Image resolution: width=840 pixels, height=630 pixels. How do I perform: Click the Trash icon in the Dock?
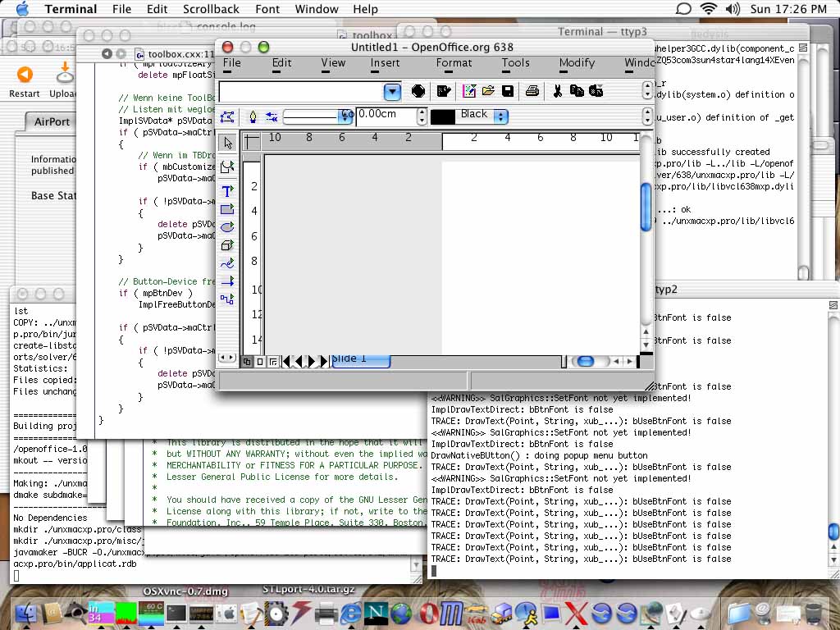(814, 614)
